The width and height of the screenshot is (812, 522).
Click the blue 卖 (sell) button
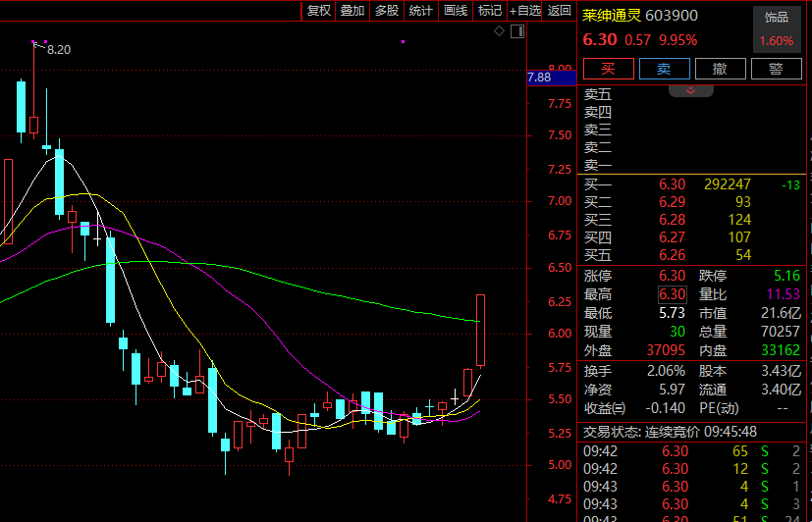tap(664, 69)
